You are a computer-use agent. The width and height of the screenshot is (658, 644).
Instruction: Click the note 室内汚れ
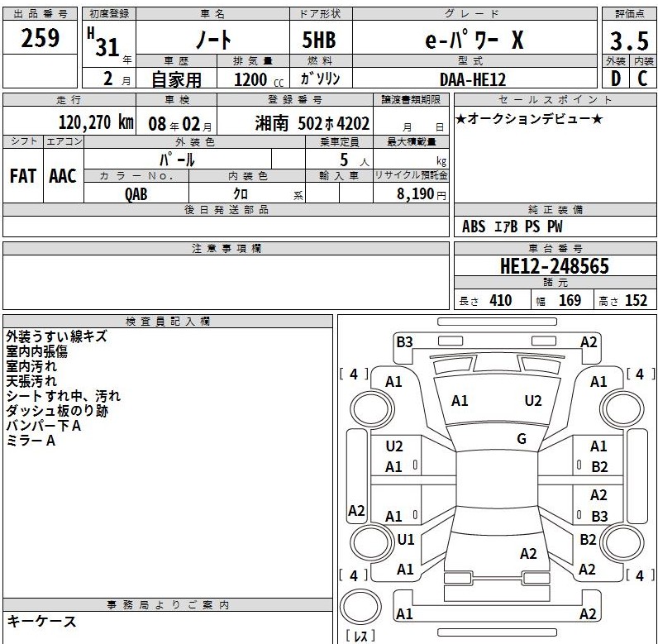31,366
